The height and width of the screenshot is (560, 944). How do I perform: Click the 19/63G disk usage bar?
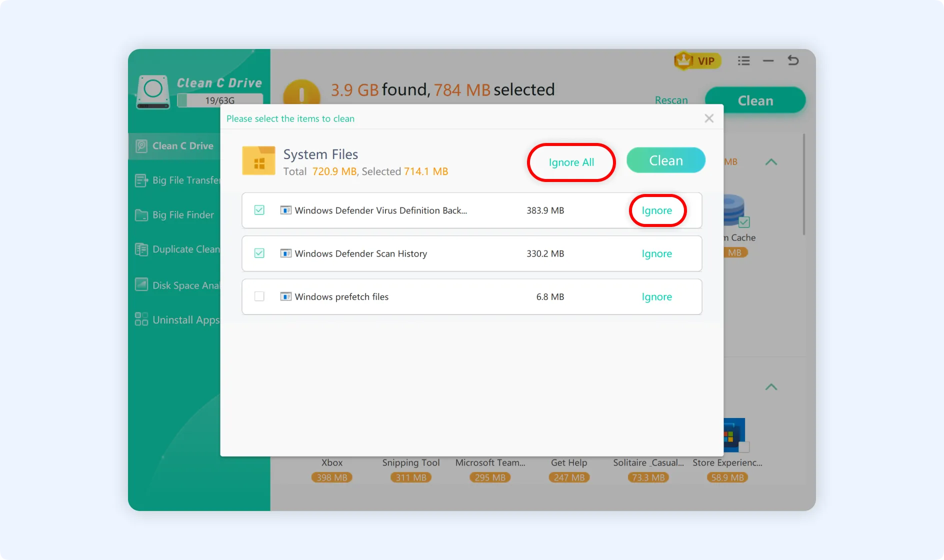220,100
